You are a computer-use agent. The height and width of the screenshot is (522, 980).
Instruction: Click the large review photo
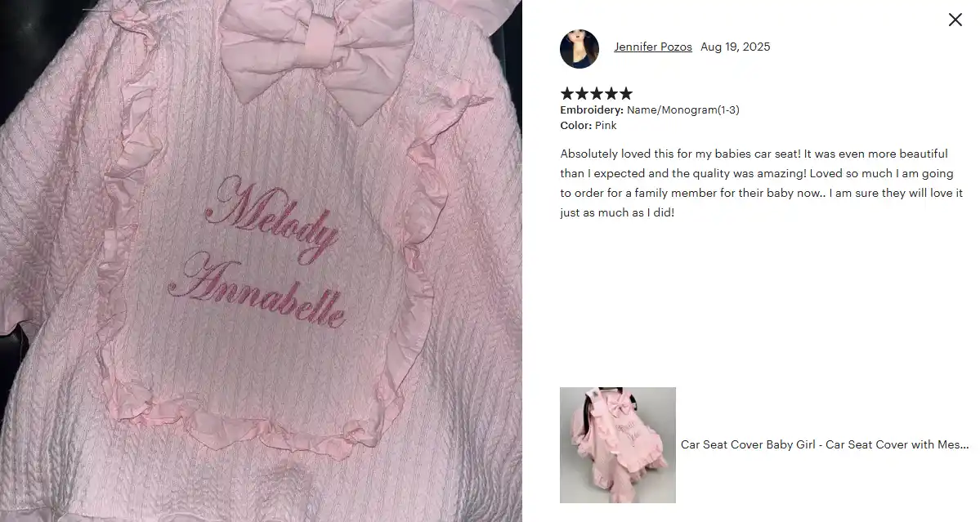261,261
